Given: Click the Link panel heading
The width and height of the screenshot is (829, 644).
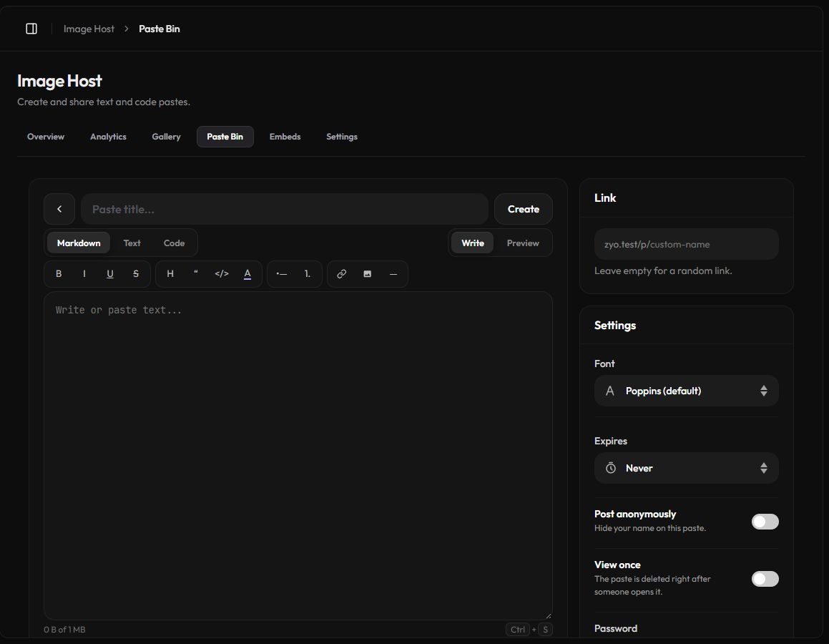Looking at the screenshot, I should click(605, 197).
